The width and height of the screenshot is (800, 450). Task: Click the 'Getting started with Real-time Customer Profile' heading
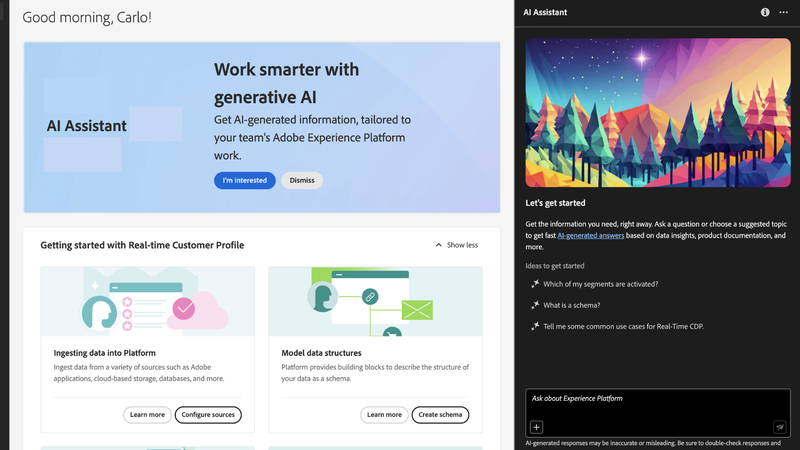(x=142, y=245)
